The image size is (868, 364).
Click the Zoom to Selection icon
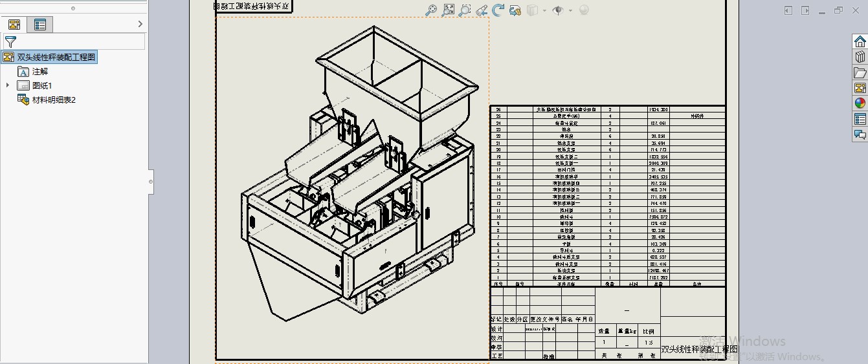pos(465,10)
